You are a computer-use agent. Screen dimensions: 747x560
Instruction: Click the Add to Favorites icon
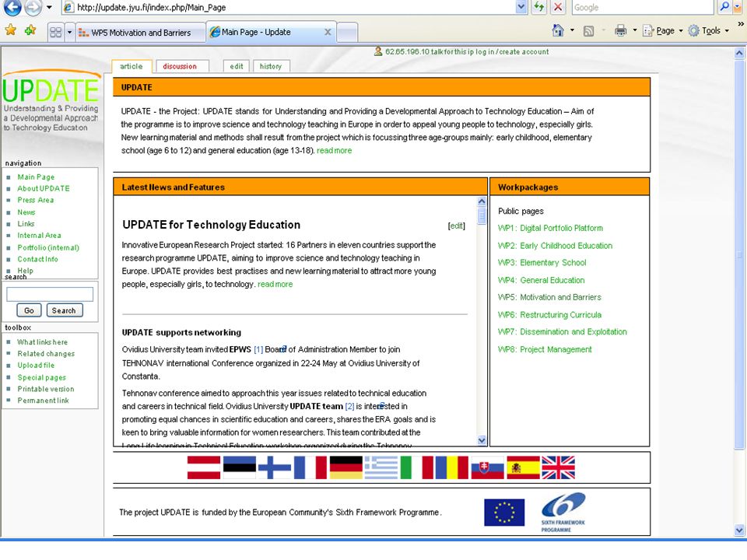[30, 30]
